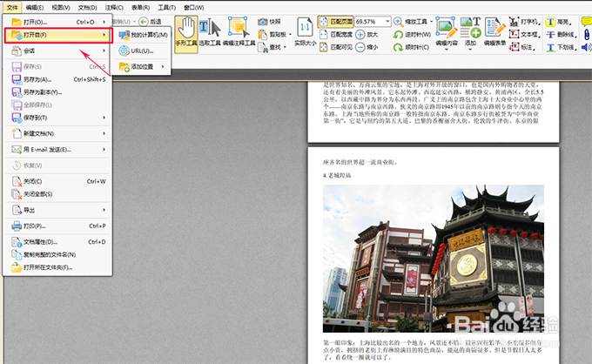Screen dimensions: 592x364
Task: Choose 打开(O)... from File menu
Action: click(58, 22)
